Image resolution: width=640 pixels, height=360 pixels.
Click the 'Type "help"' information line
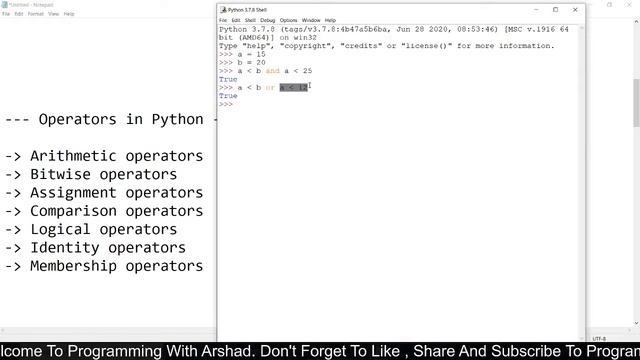[x=387, y=46]
